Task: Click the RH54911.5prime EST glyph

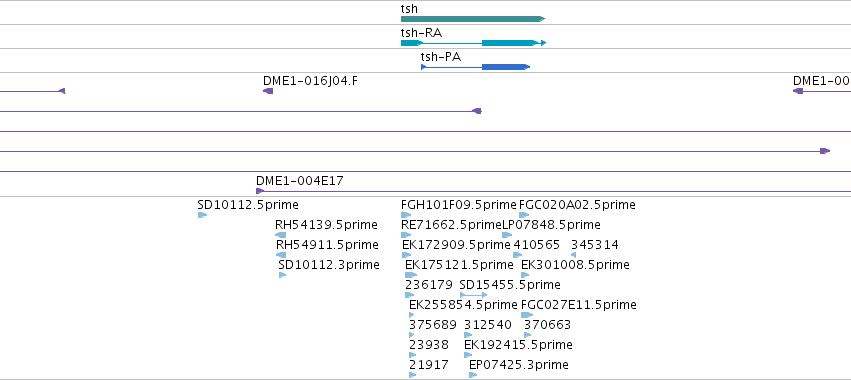Action: click(x=281, y=255)
